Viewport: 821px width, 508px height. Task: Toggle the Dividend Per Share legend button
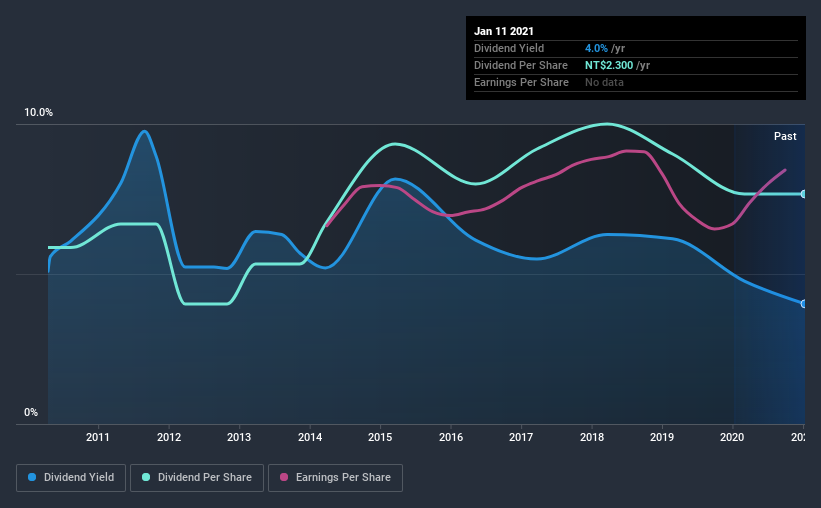coord(197,478)
